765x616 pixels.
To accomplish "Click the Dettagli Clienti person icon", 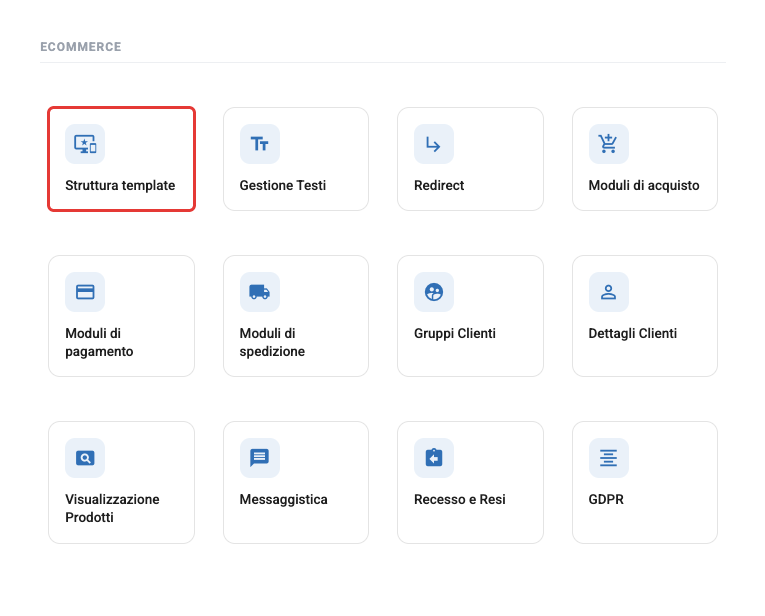I will [608, 292].
